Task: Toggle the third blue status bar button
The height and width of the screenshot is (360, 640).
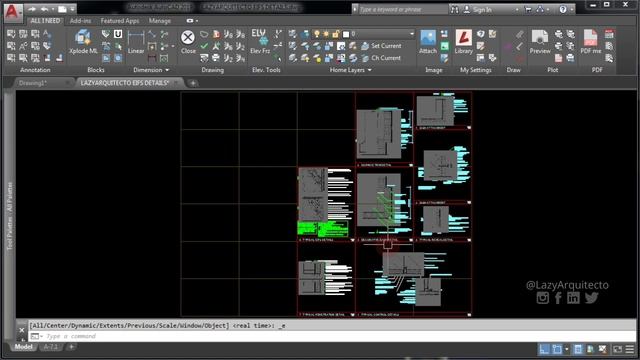Action: (x=578, y=349)
